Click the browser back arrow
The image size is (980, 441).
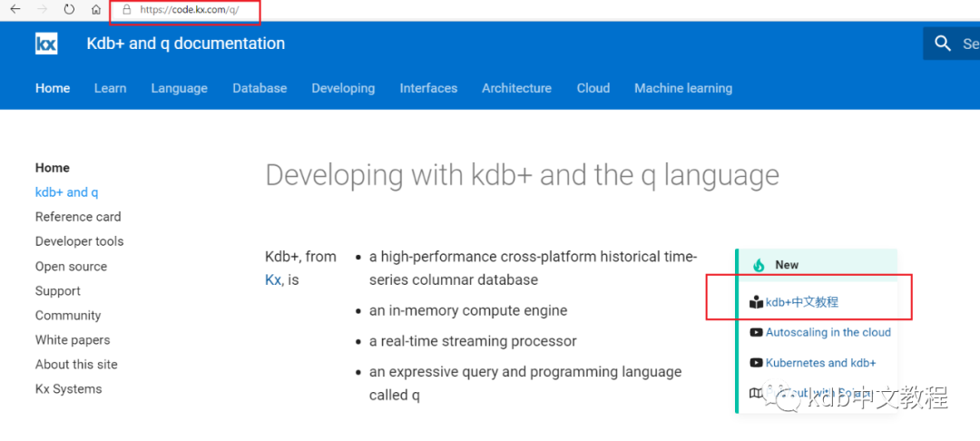click(x=15, y=10)
